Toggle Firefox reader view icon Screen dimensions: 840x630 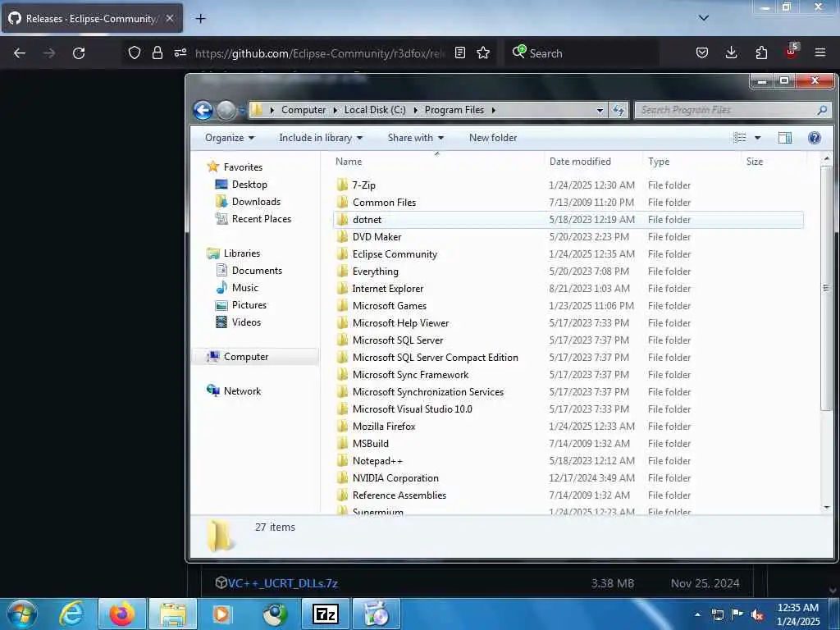tap(459, 52)
